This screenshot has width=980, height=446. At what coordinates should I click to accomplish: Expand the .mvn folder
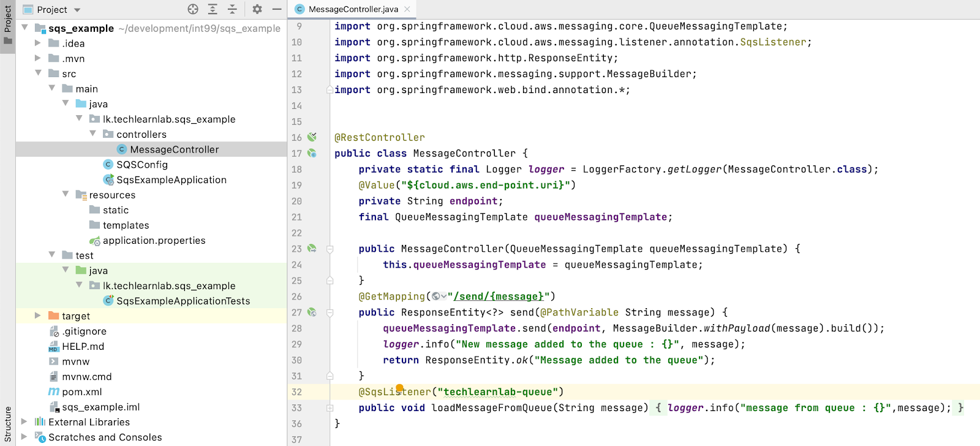38,58
